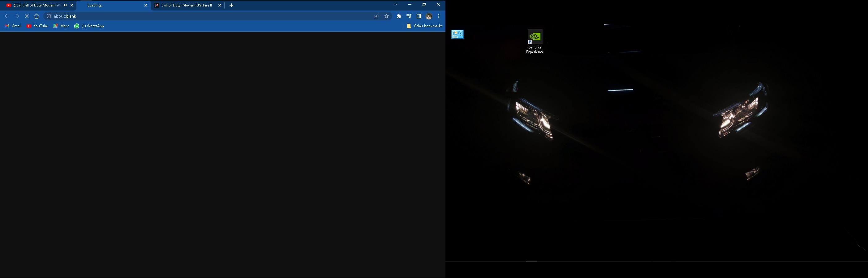Toggle the side panel icon
868x278 pixels.
(419, 16)
